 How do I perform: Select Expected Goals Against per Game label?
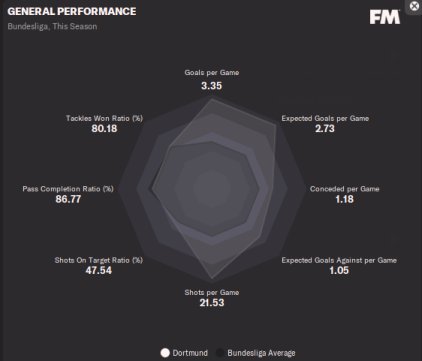pos(339,260)
